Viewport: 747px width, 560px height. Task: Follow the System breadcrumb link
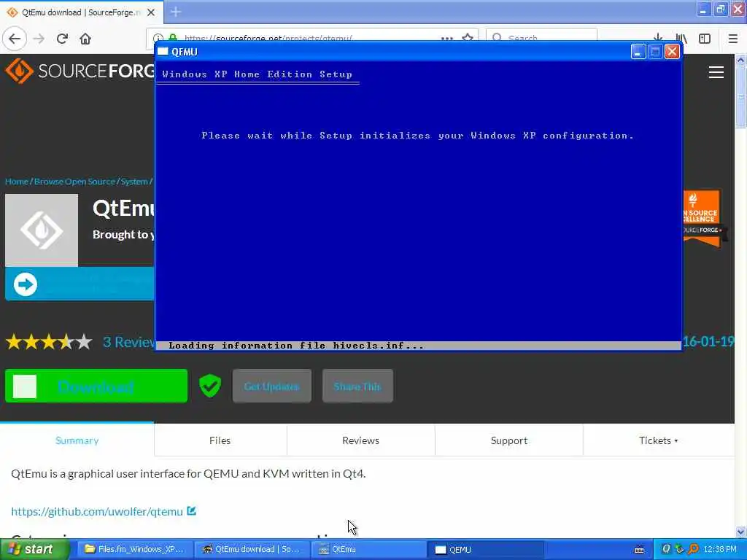tap(134, 182)
